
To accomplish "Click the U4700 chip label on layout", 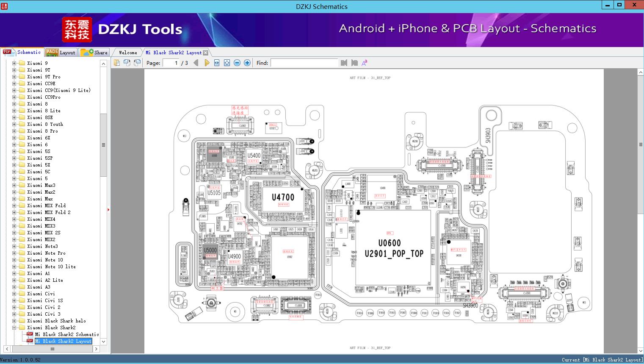I will coord(283,197).
